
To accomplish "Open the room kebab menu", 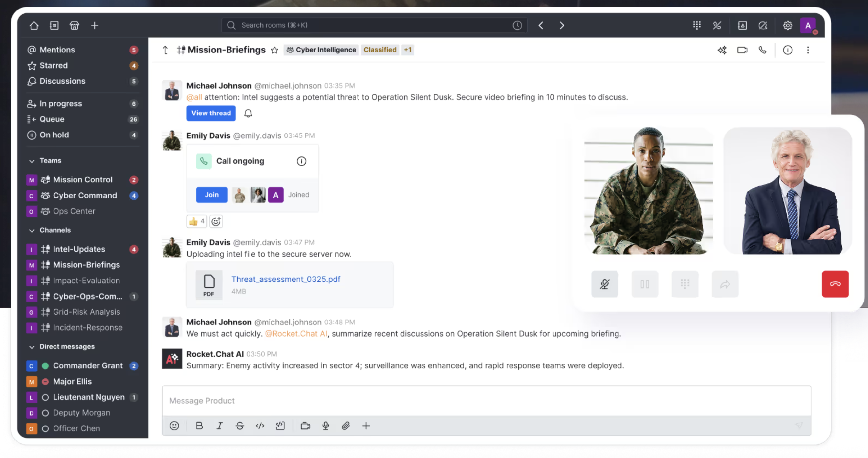I will point(808,50).
